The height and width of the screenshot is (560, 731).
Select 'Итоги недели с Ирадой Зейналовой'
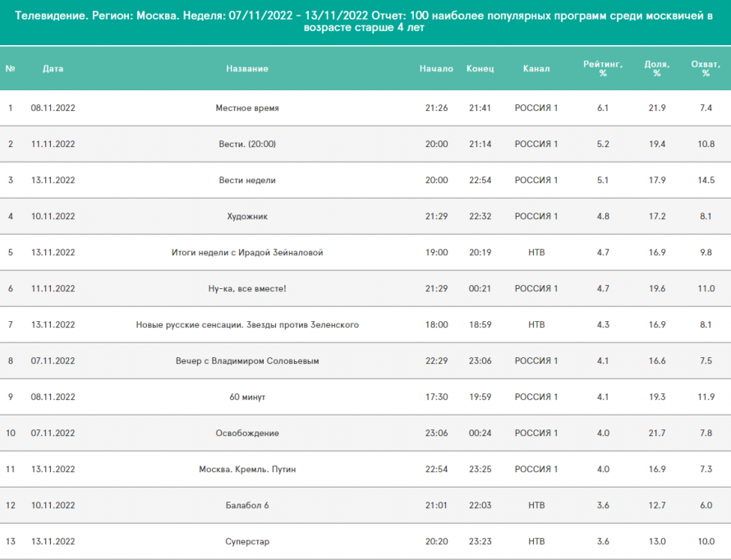pos(247,253)
